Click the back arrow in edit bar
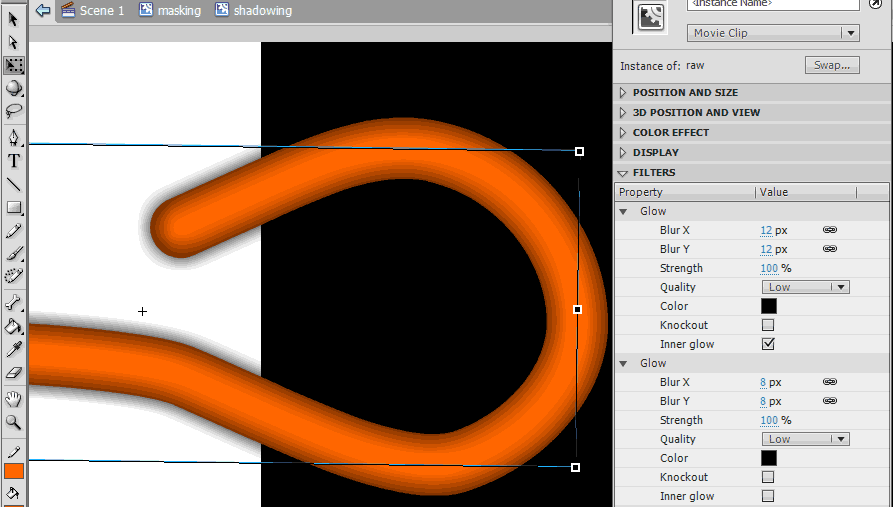Viewport: 893px width, 507px height. click(x=43, y=10)
